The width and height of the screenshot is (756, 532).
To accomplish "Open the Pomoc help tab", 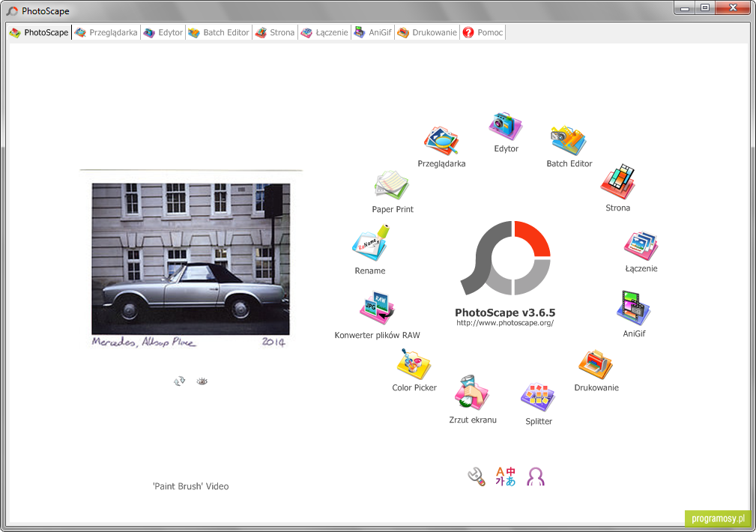I will tap(483, 32).
